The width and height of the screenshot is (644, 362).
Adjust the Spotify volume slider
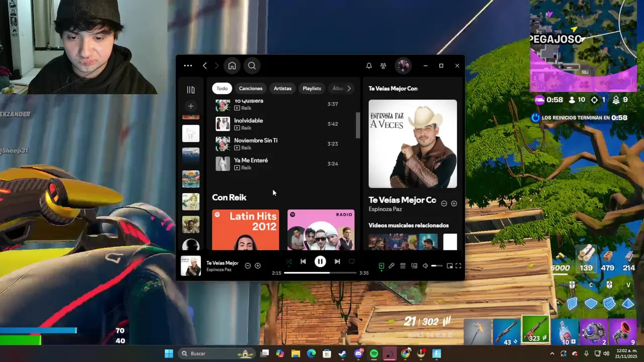[437, 265]
